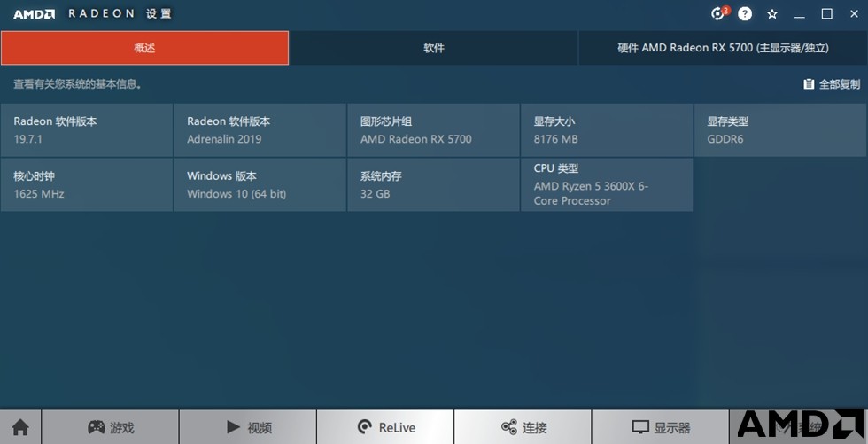Close the Radeon settings window
Viewport: 868px width, 444px height.
click(x=854, y=14)
